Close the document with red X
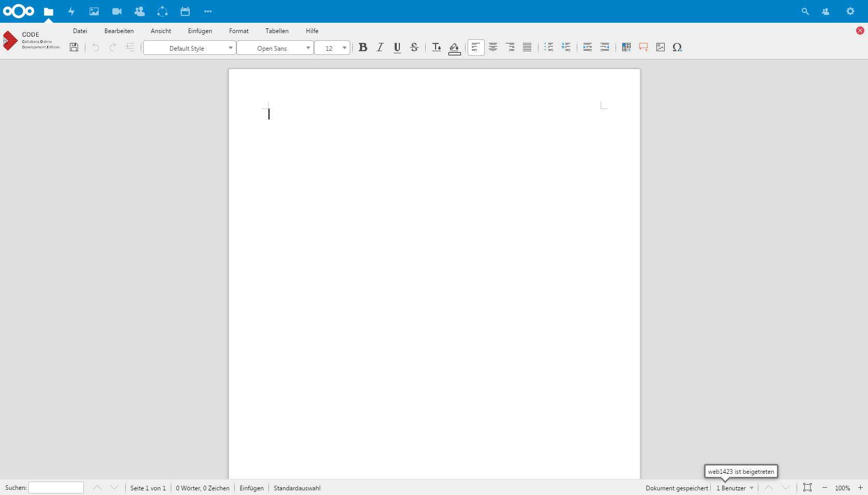Image resolution: width=868 pixels, height=495 pixels. point(860,31)
